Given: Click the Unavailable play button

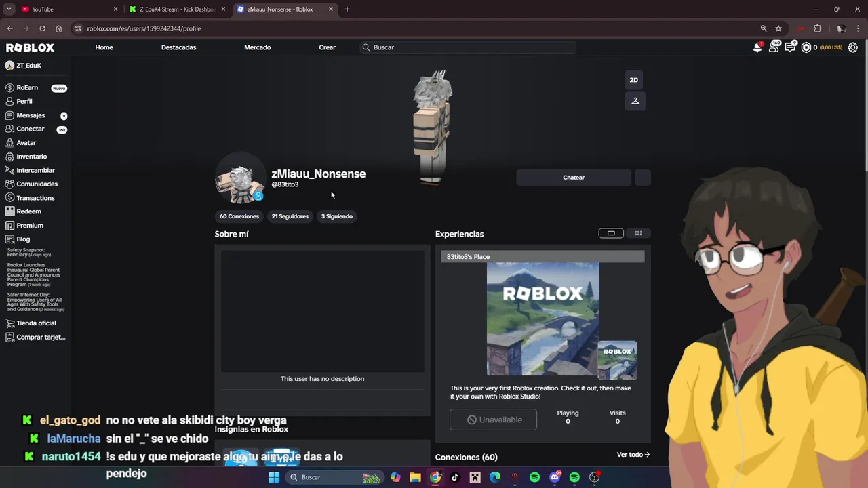Looking at the screenshot, I should point(493,420).
